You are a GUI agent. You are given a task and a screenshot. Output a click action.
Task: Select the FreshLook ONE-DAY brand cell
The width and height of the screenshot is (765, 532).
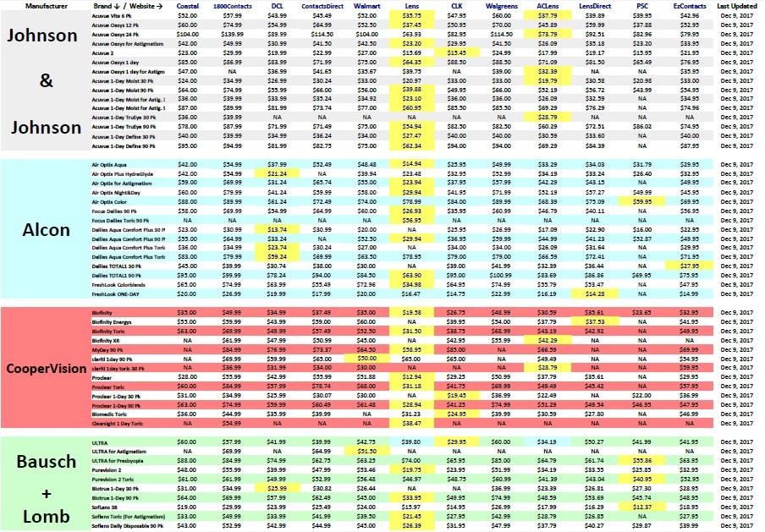pyautogui.click(x=116, y=294)
